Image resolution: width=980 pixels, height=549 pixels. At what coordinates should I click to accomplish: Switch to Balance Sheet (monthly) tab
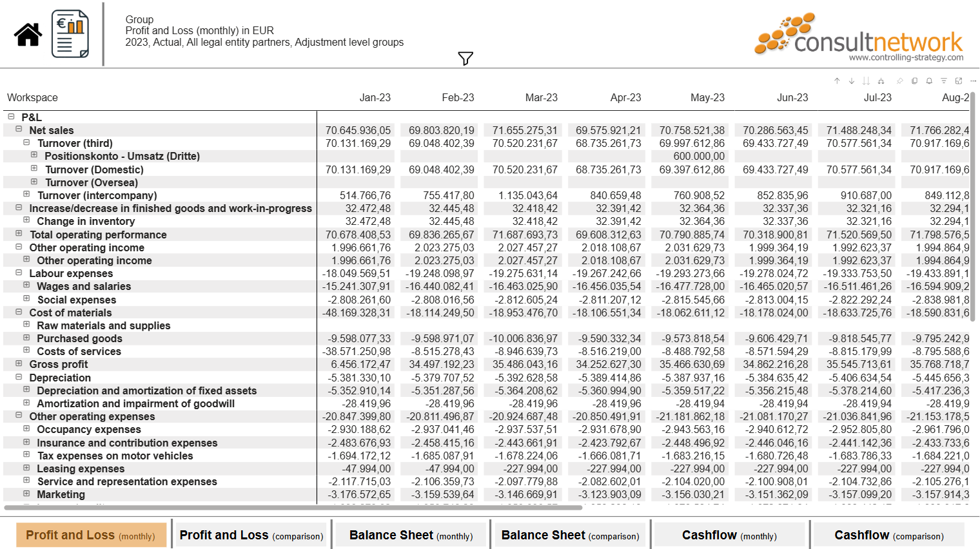410,534
